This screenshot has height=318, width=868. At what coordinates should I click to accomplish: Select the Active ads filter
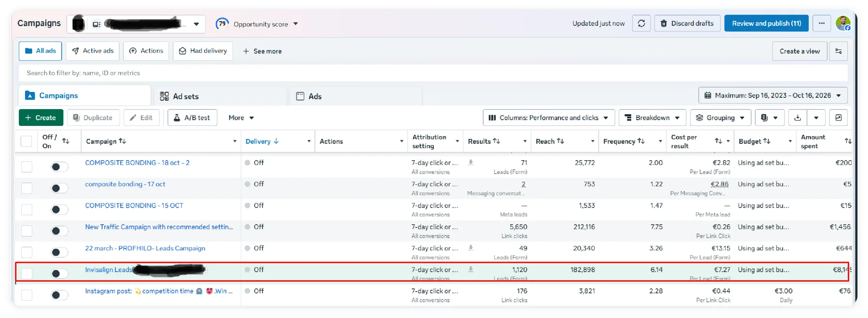93,51
